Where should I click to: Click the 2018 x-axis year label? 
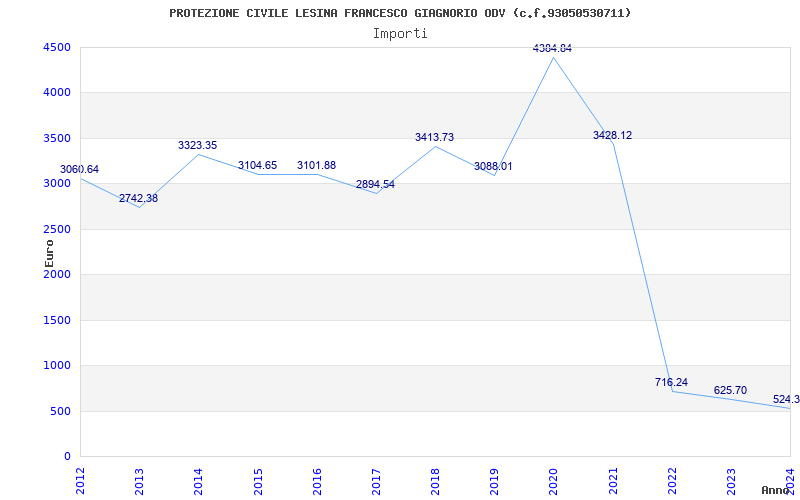(x=435, y=481)
